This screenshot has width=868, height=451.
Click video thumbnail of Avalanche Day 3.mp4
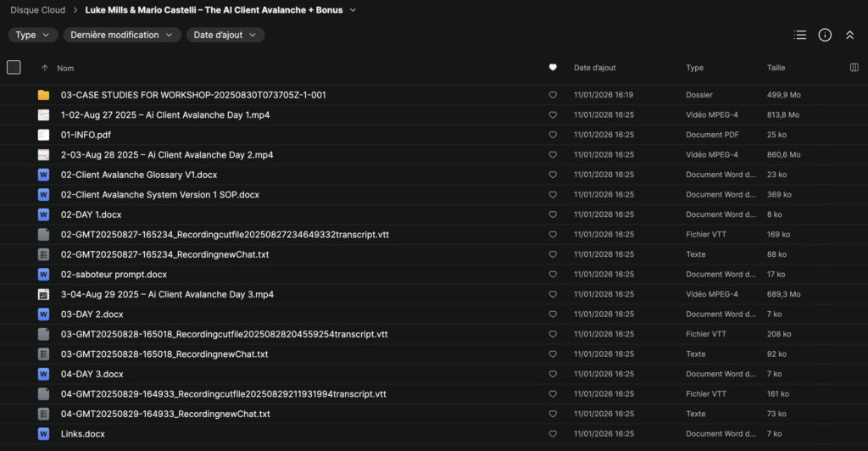43,294
